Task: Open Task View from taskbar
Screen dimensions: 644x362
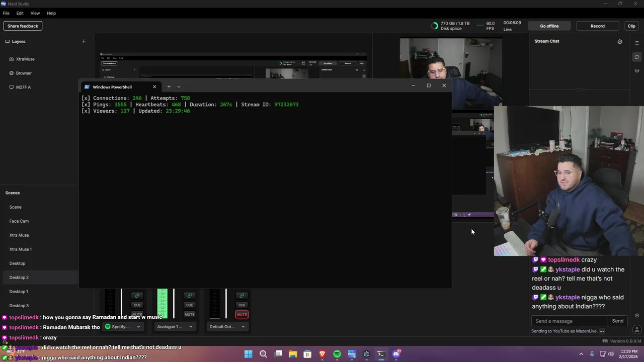Action: pos(278,354)
